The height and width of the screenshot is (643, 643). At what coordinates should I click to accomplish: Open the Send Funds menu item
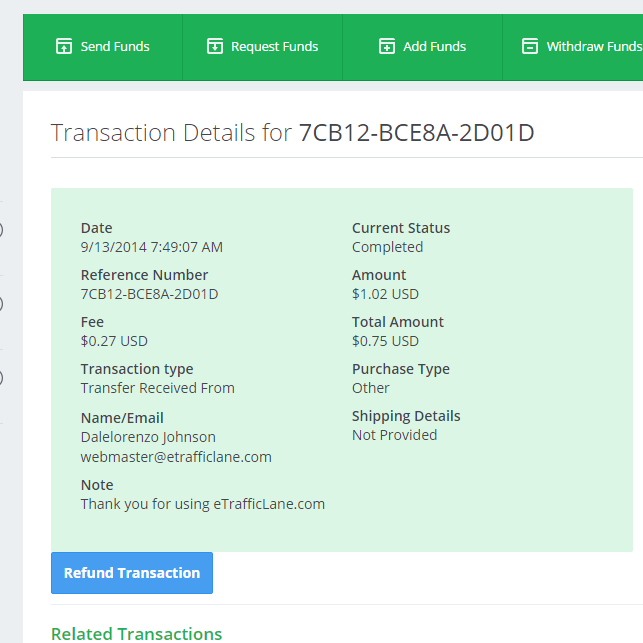tap(103, 47)
